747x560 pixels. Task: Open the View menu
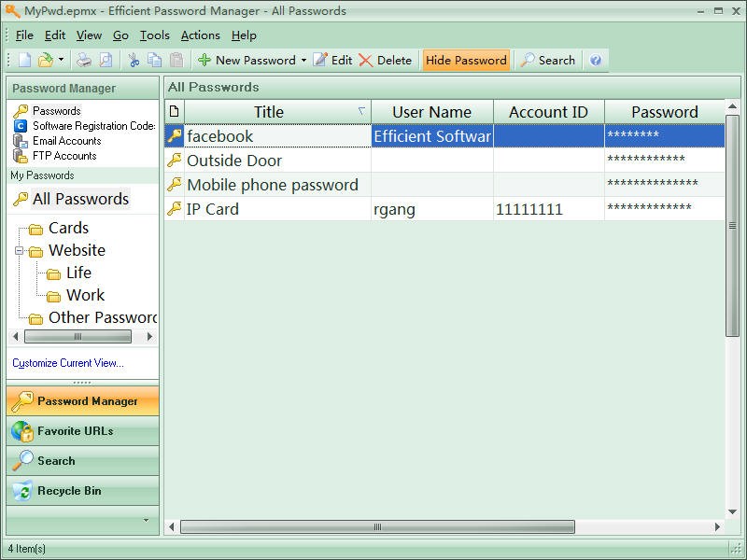(x=89, y=35)
